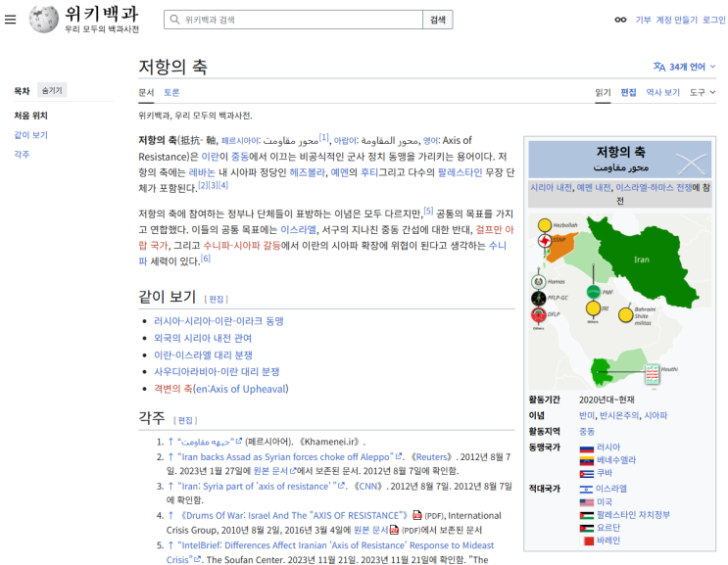Click the up arrow of footnote 2
This screenshot has height=565, width=728.
pyautogui.click(x=170, y=457)
